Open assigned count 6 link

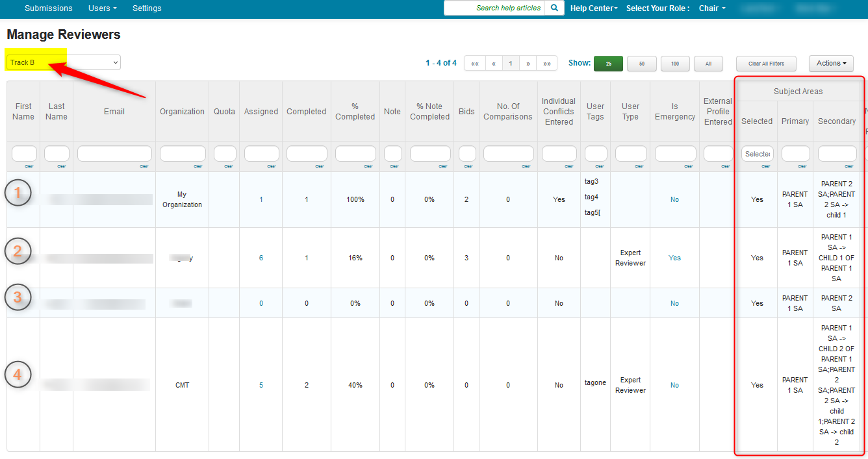pyautogui.click(x=261, y=258)
